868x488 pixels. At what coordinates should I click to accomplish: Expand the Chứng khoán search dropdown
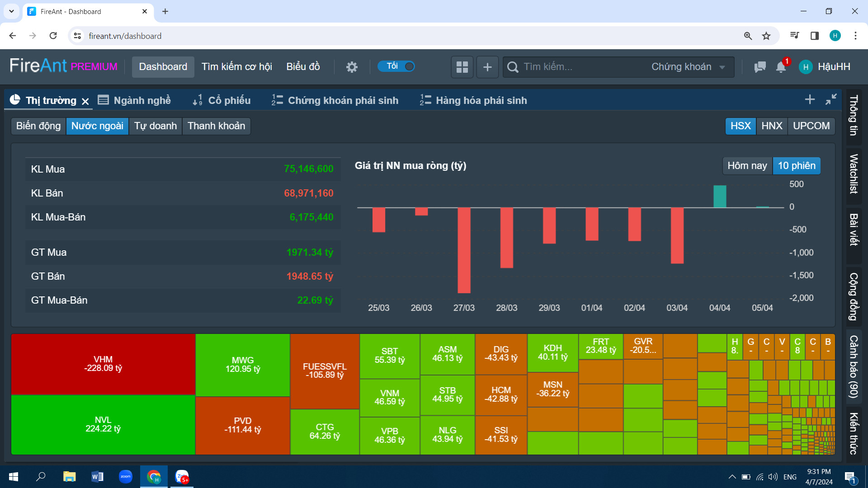(687, 67)
